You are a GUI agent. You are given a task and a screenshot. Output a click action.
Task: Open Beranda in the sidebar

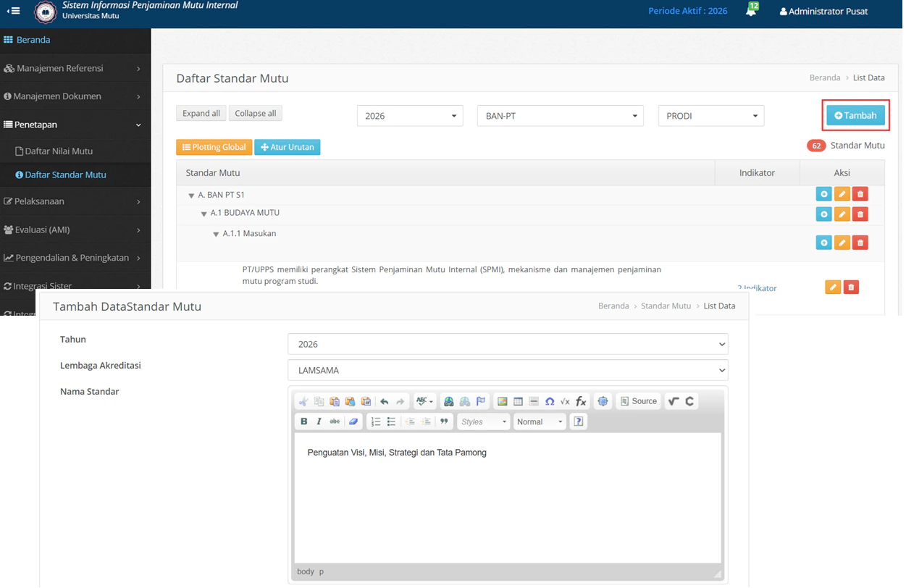point(75,40)
